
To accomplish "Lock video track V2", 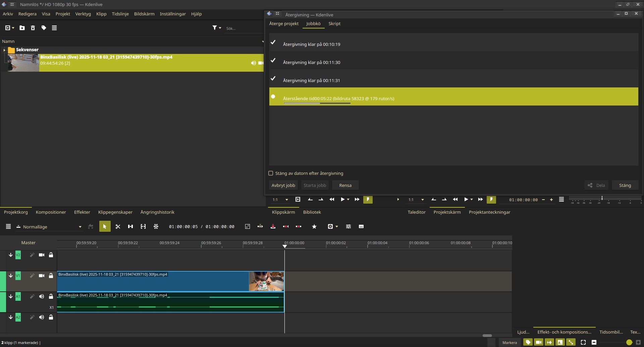I will (x=51, y=255).
